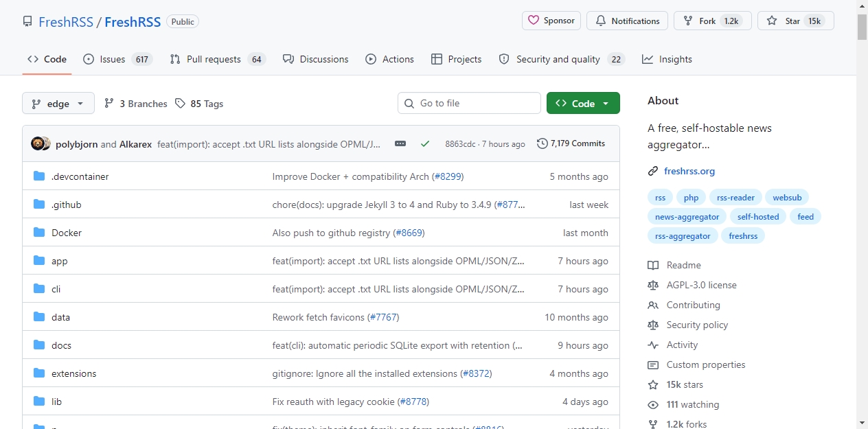The height and width of the screenshot is (429, 868).
Task: Visit freshrss.org website link
Action: 689,171
